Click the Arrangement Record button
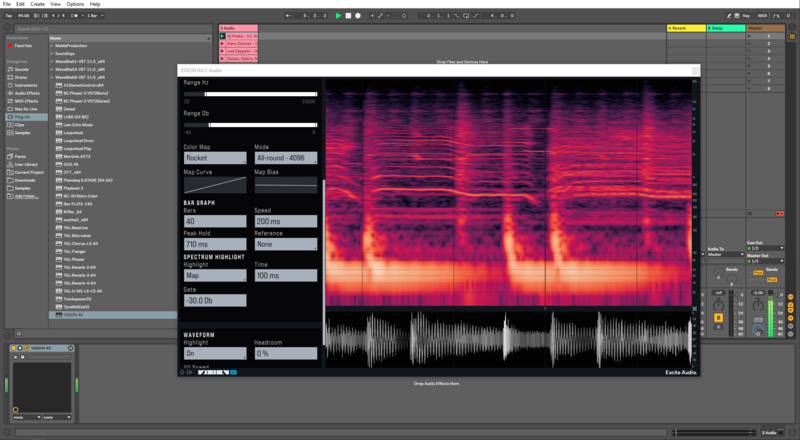Viewport: 800px width, 440px height. pos(358,16)
